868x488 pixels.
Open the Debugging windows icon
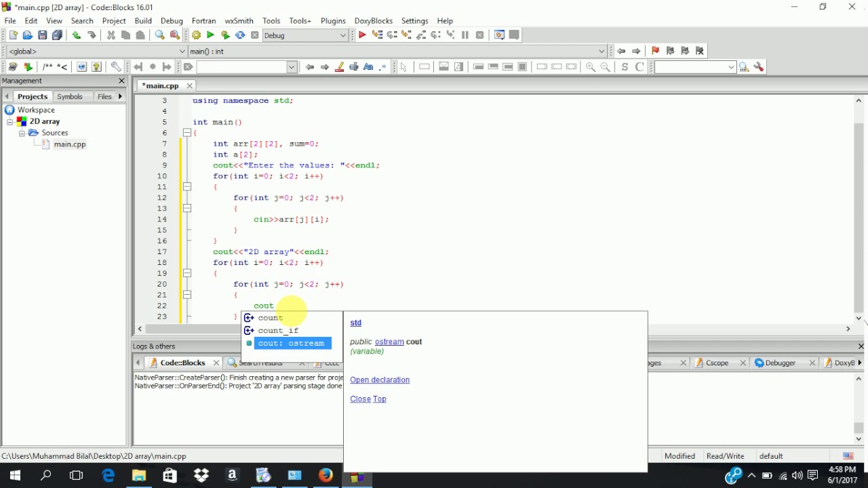pyautogui.click(x=499, y=35)
